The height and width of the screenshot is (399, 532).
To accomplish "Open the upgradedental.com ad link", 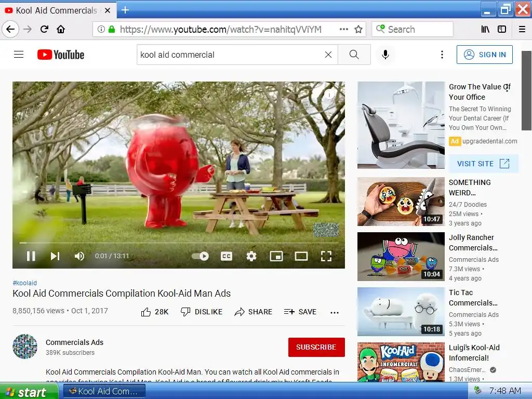I will [489, 141].
